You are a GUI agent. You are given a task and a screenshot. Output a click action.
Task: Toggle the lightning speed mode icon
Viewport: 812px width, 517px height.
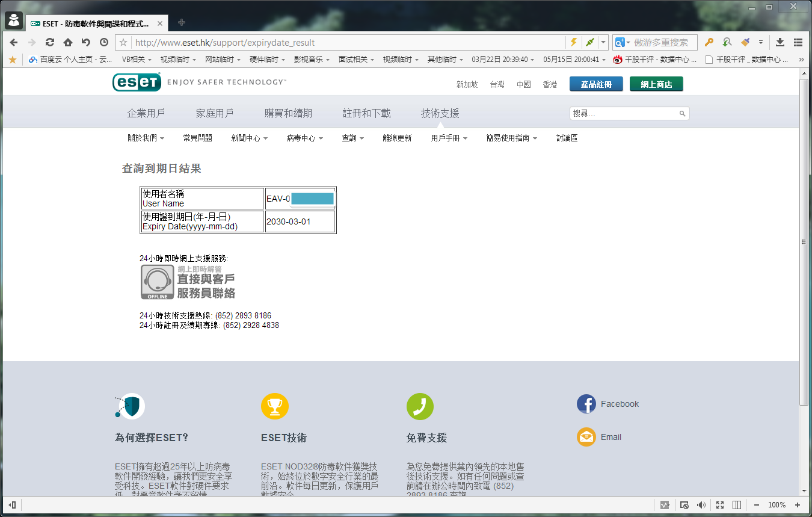(x=573, y=42)
